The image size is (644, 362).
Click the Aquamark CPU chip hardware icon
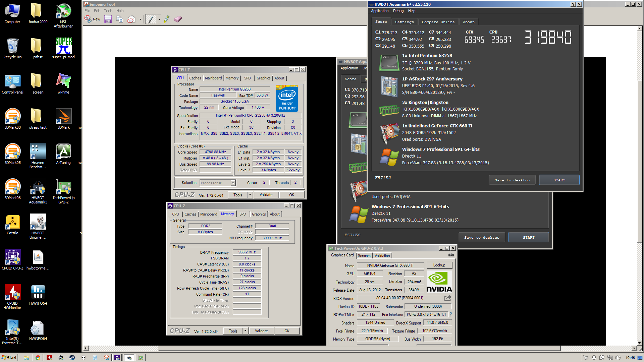(389, 63)
